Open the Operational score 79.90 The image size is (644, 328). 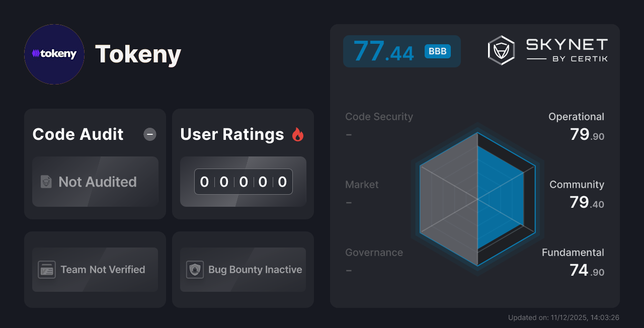click(576, 126)
